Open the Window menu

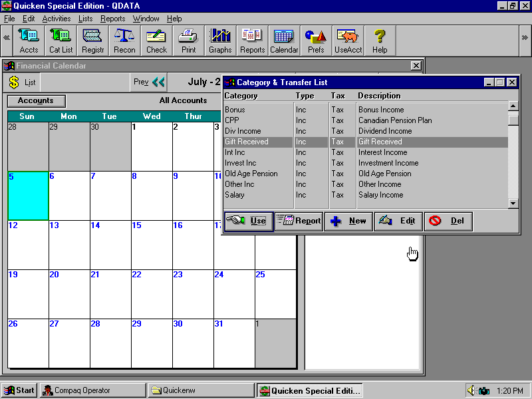tap(146, 19)
